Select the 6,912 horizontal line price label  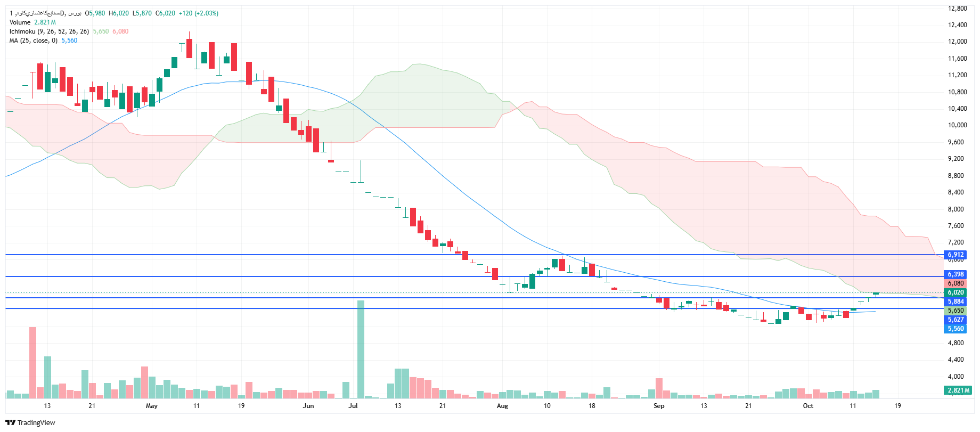956,255
